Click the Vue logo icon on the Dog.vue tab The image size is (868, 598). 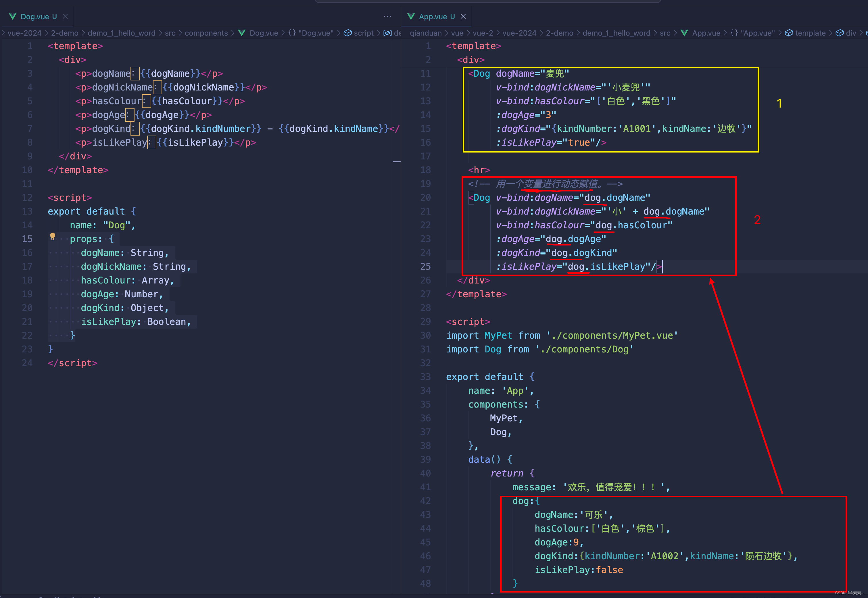pos(12,16)
